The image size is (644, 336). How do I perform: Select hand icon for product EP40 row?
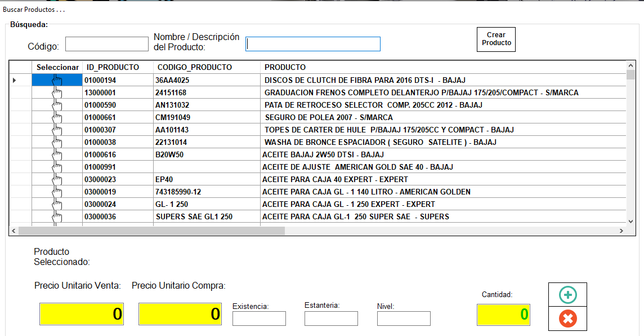point(57,180)
